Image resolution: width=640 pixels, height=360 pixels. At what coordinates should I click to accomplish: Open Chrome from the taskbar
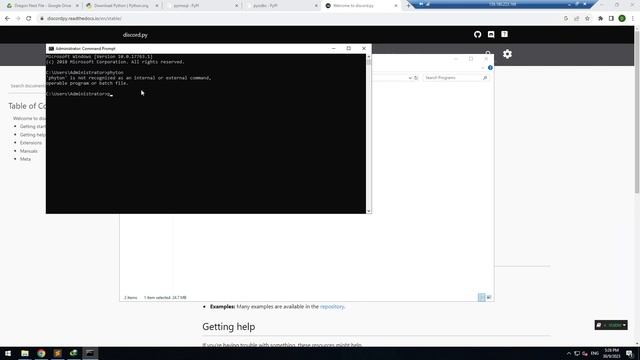(41, 353)
